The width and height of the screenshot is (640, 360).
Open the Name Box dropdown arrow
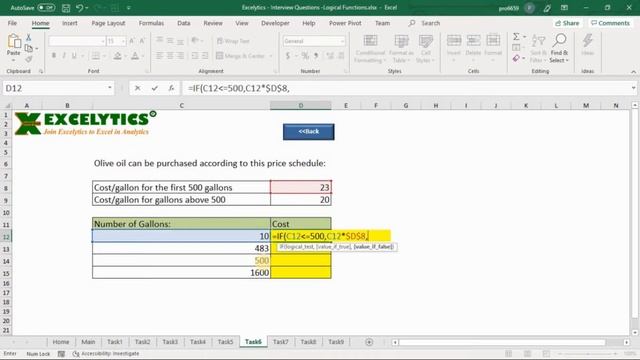point(109,88)
